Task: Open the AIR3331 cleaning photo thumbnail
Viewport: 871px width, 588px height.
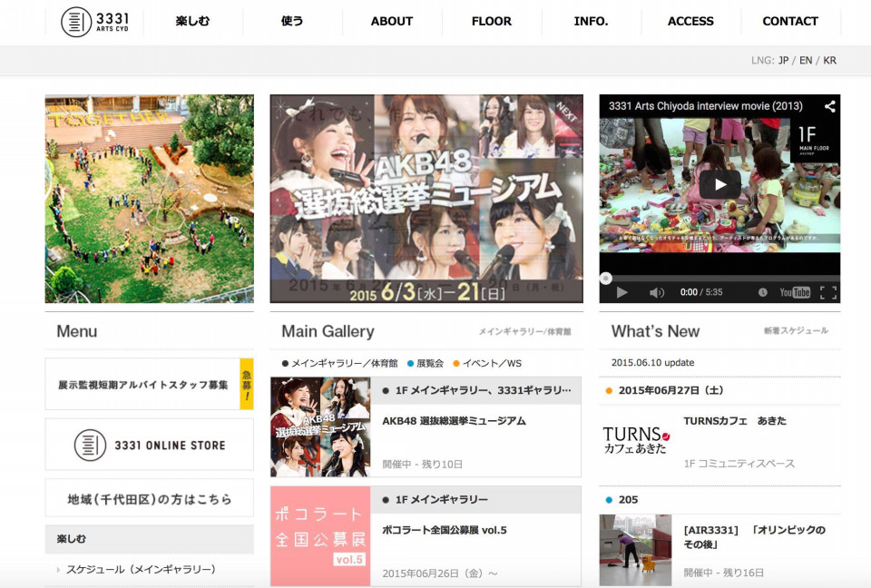Action: tap(635, 550)
